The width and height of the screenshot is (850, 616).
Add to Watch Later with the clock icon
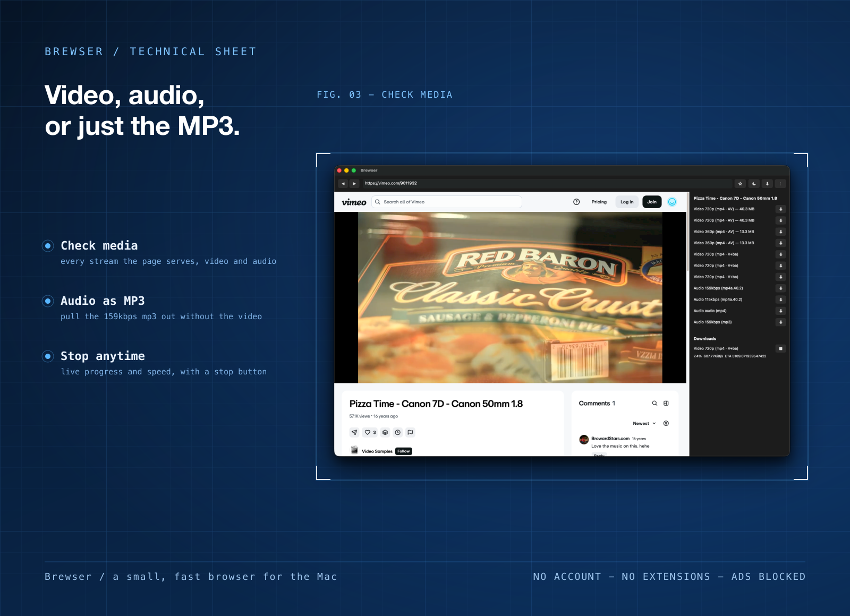pos(398,432)
